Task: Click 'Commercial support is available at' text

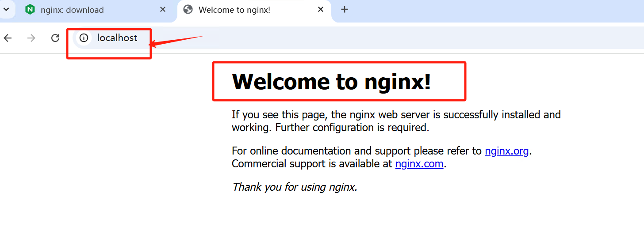Action: 312,164
